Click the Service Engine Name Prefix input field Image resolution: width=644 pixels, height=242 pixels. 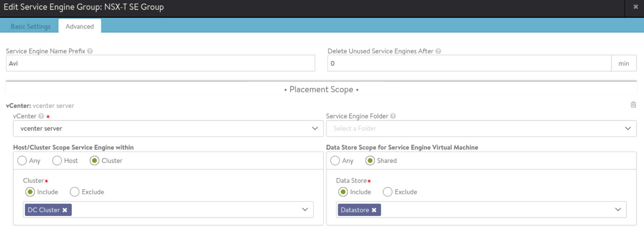[160, 63]
